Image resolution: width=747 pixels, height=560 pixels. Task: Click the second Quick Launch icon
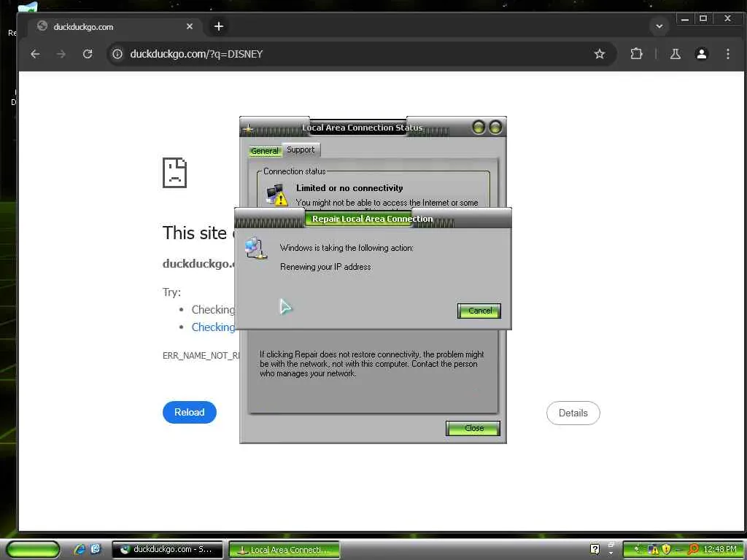[x=96, y=549]
